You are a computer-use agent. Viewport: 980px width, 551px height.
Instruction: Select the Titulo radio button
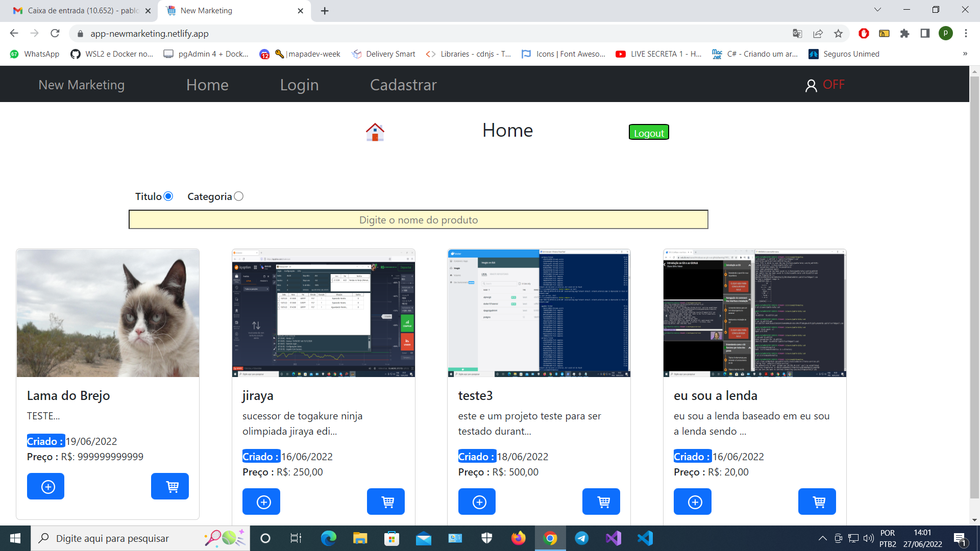click(168, 196)
